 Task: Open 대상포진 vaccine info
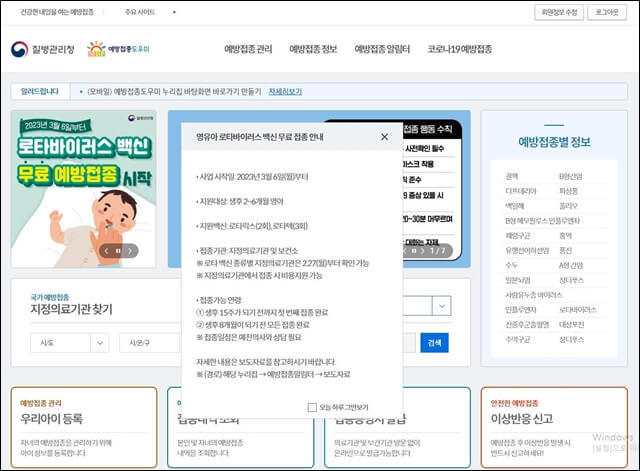tap(571, 324)
